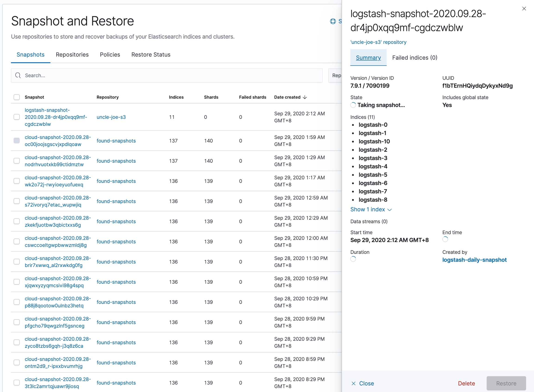Screen dimensions: 534x392
Task: Select the logstash-snapshot row checkbox
Action: (17, 117)
